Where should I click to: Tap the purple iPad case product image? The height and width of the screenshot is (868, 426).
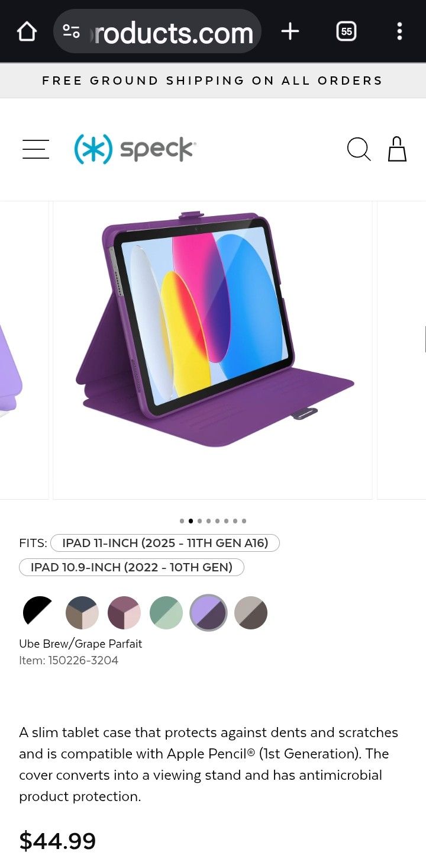tap(213, 351)
